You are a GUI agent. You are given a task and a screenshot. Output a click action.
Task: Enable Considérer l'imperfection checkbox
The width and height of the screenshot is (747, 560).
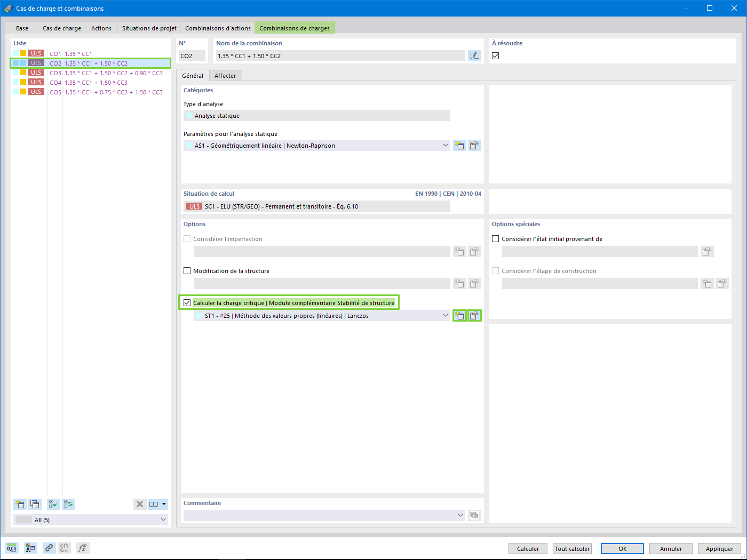(187, 239)
